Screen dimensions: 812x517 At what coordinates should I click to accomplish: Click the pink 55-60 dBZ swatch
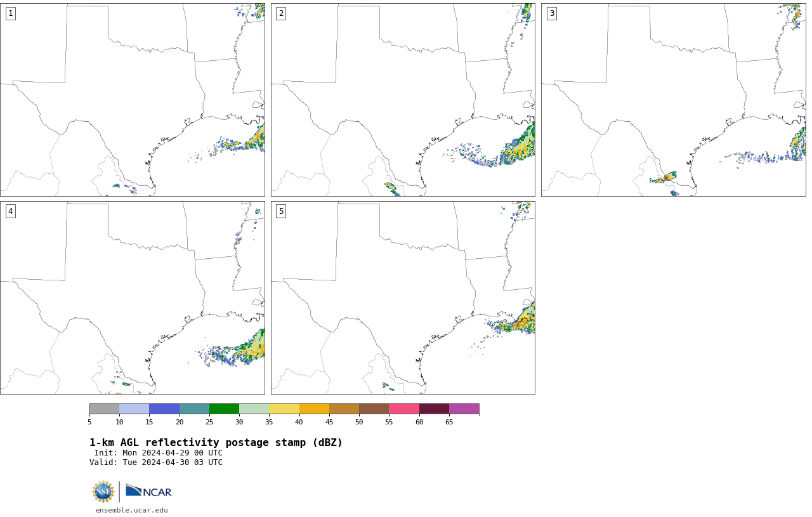pyautogui.click(x=404, y=409)
